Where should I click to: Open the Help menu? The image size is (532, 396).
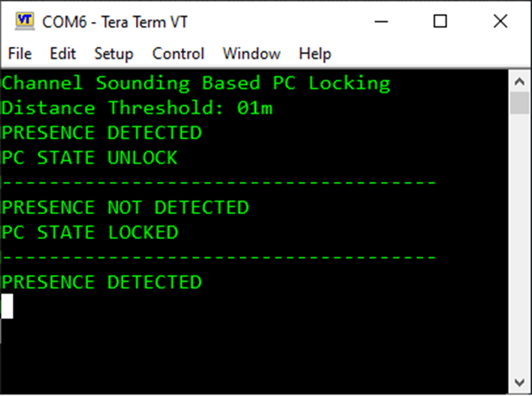[x=315, y=54]
